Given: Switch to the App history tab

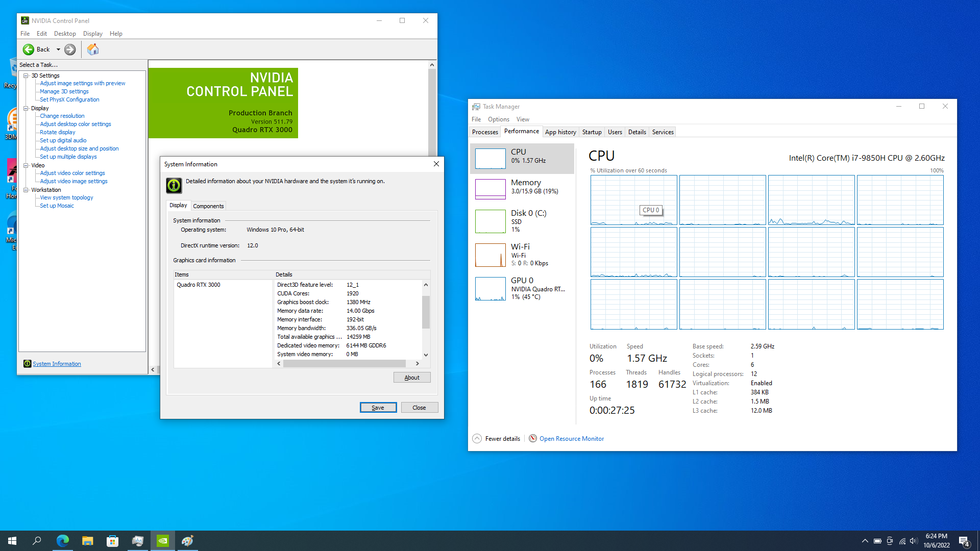Looking at the screenshot, I should (x=560, y=132).
